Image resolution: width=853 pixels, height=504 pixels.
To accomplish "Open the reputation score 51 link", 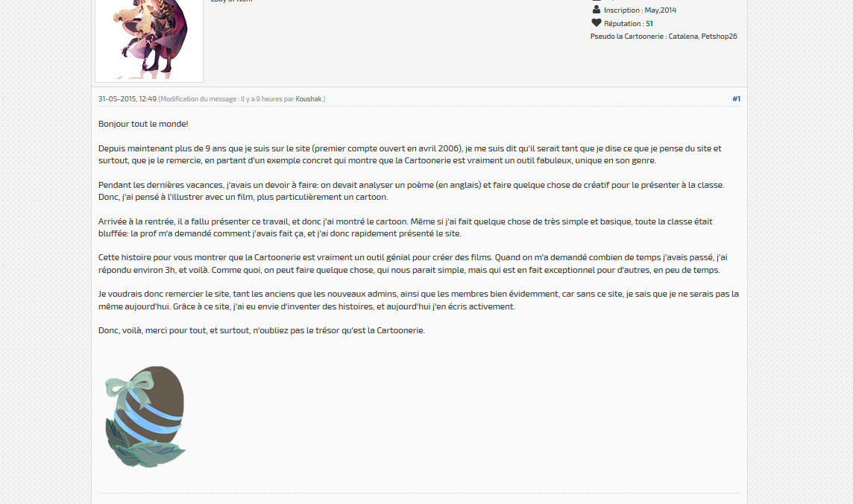I will (x=649, y=23).
